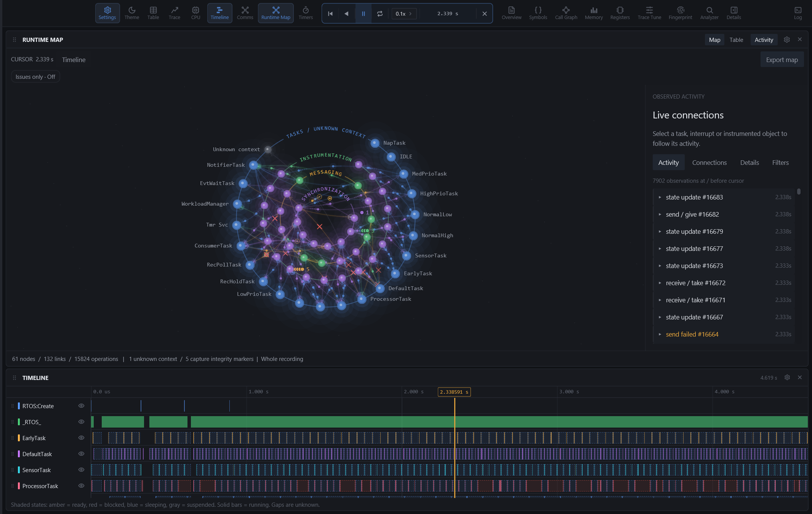Toggle loop playback button
Image resolution: width=812 pixels, height=514 pixels.
click(380, 14)
